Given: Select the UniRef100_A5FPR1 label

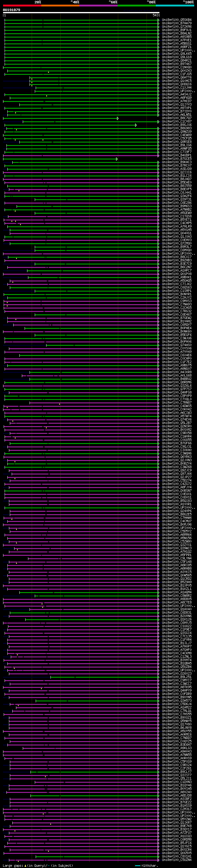Looking at the screenshot, I should point(176,555).
